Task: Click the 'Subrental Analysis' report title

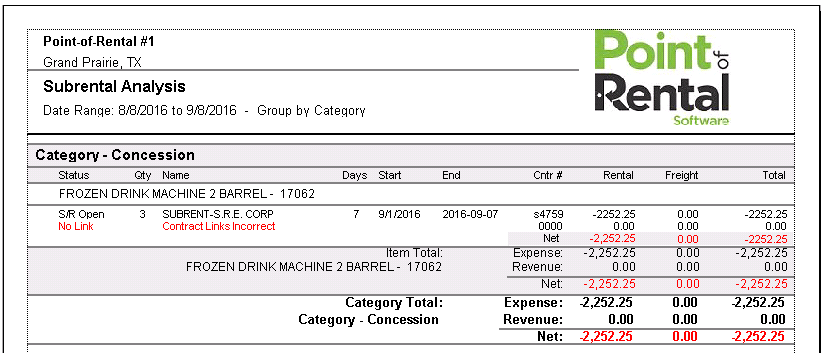Action: 114,86
